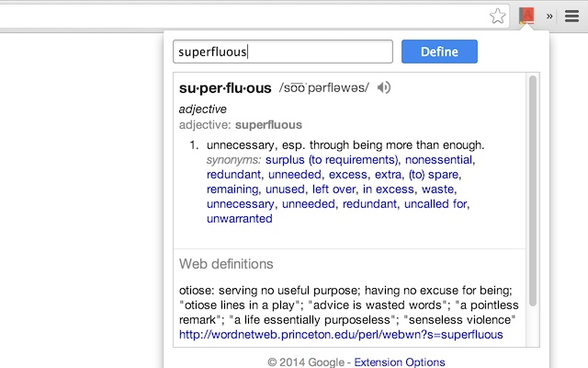The height and width of the screenshot is (368, 588).
Task: Open the "left over" synonym
Action: pyautogui.click(x=334, y=189)
